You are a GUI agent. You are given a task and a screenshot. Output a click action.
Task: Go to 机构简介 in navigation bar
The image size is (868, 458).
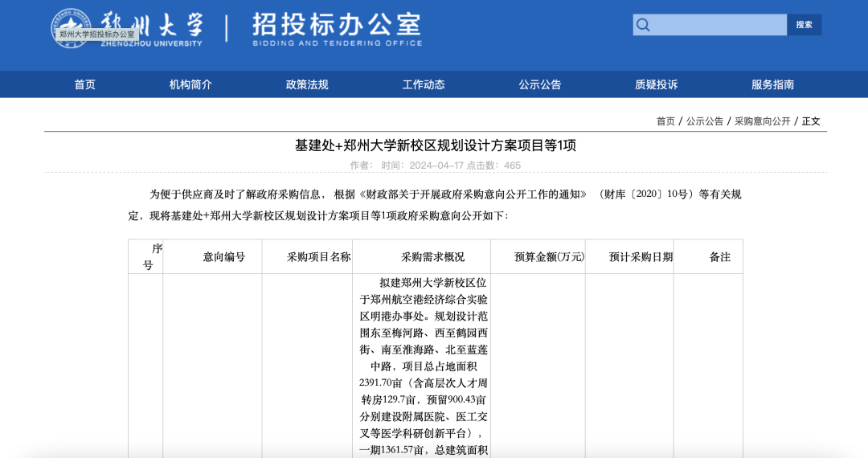[x=190, y=84]
